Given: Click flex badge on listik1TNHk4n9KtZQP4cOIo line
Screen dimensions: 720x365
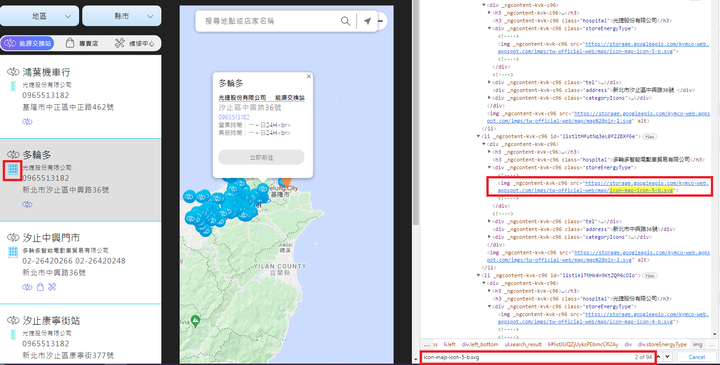Looking at the screenshot, I should click(649, 275).
